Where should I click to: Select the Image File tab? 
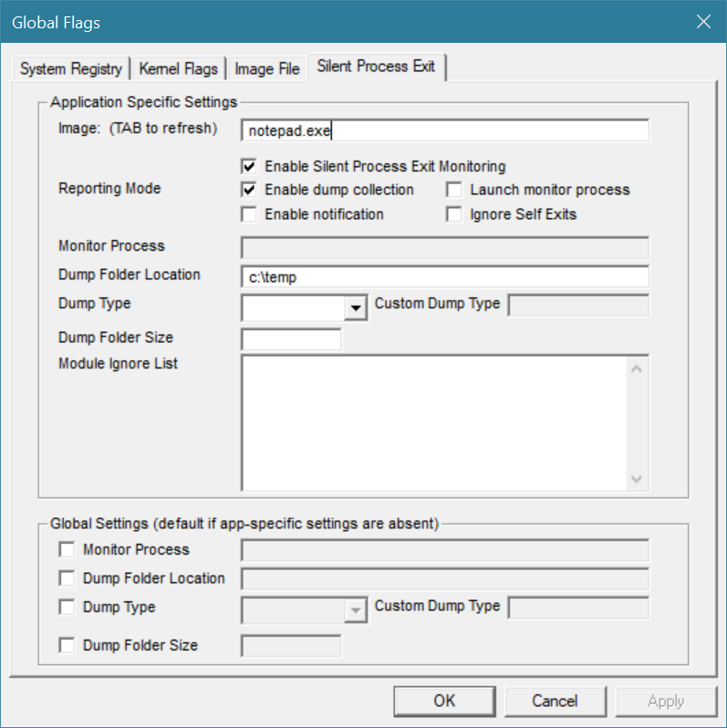tap(266, 68)
